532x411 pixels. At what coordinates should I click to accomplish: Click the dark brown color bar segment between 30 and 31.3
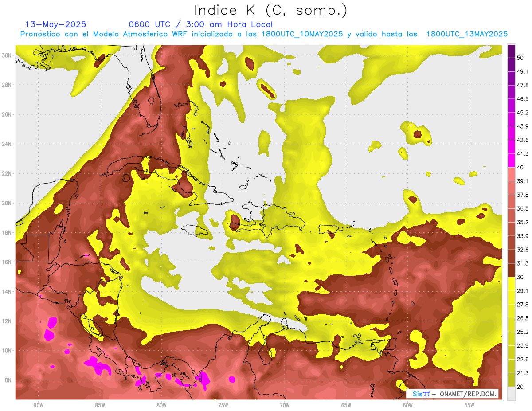511,270
